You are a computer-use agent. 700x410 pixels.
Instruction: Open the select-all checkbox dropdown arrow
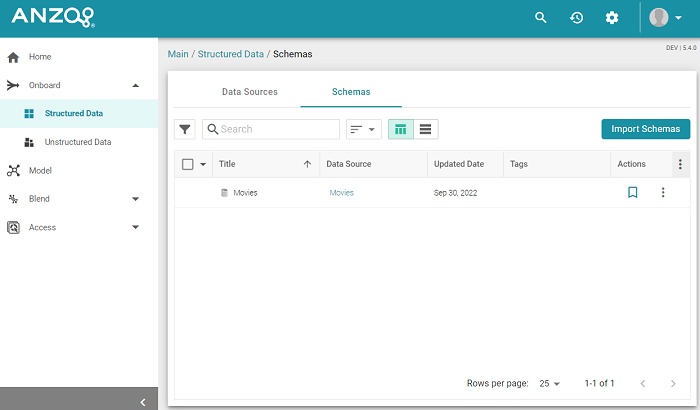(x=203, y=164)
